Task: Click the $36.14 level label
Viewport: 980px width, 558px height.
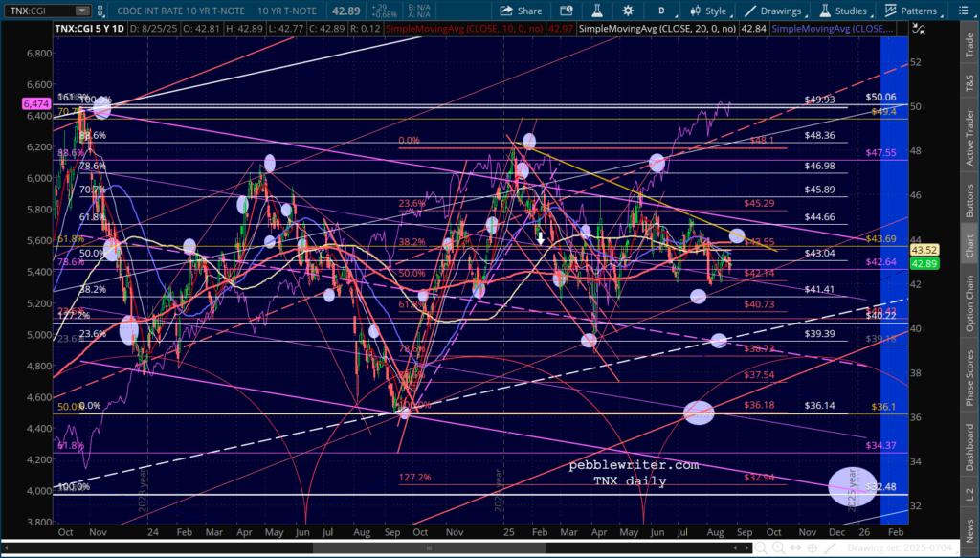Action: pos(819,406)
